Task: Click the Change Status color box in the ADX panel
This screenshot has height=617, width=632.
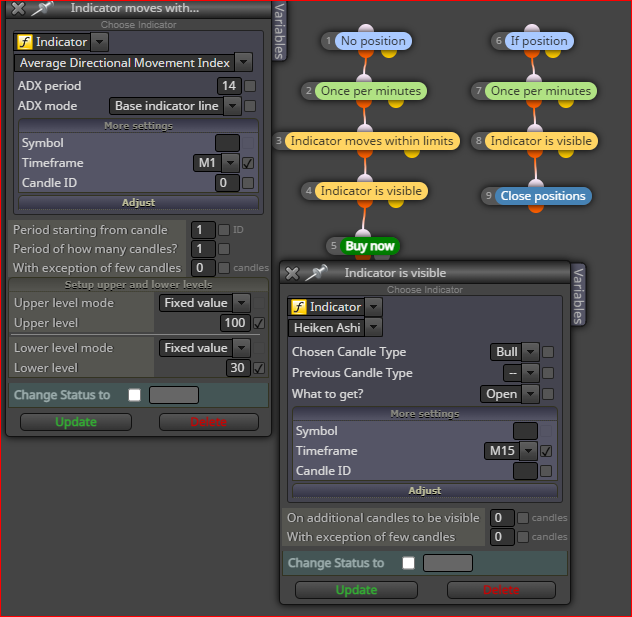Action: (174, 395)
